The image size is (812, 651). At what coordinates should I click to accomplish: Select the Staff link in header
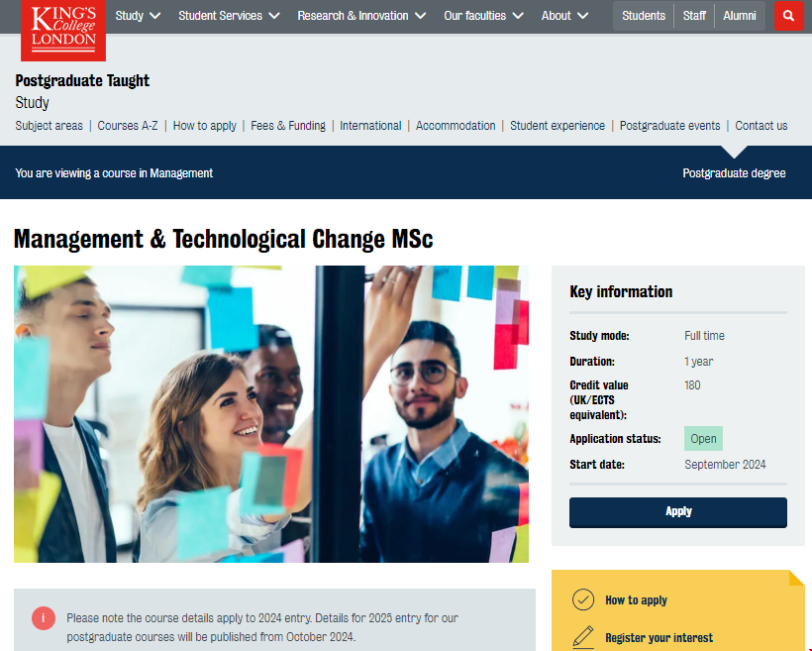point(694,16)
